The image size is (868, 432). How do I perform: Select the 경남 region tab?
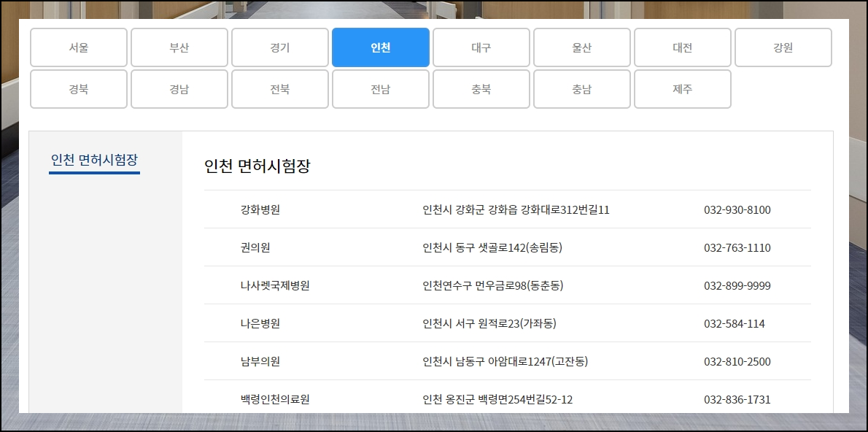click(x=179, y=89)
